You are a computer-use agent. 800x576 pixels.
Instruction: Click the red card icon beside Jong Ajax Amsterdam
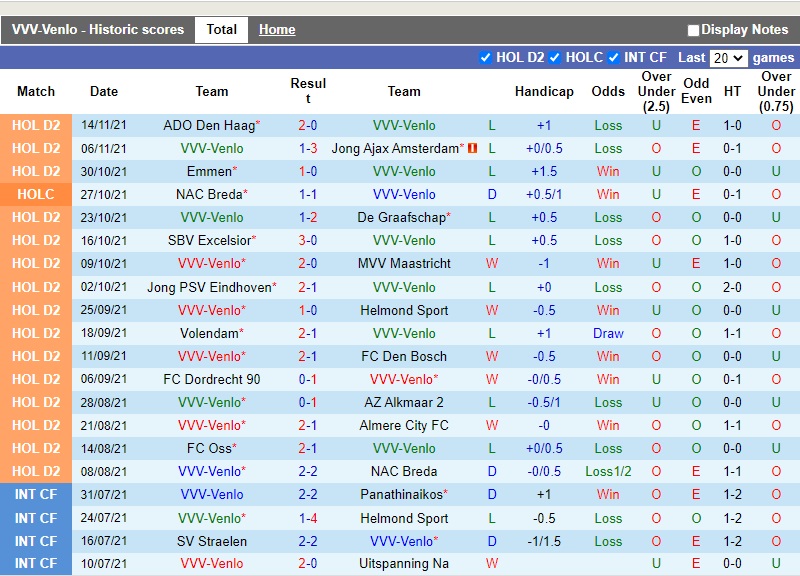pyautogui.click(x=473, y=148)
